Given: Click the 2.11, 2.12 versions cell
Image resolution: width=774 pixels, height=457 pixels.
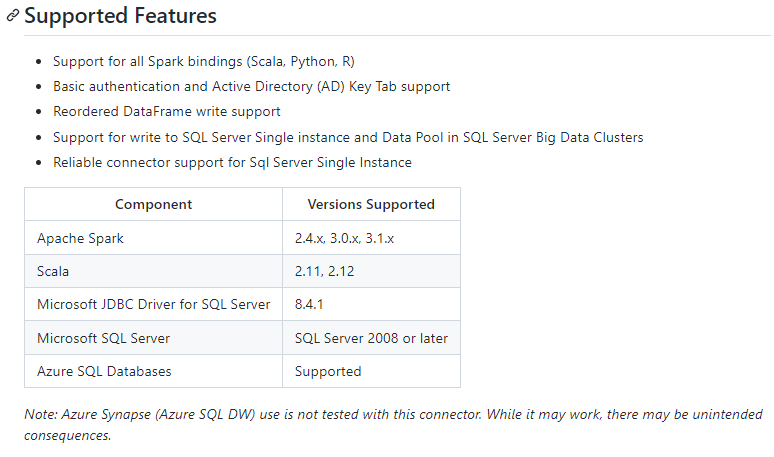Looking at the screenshot, I should 323,271.
